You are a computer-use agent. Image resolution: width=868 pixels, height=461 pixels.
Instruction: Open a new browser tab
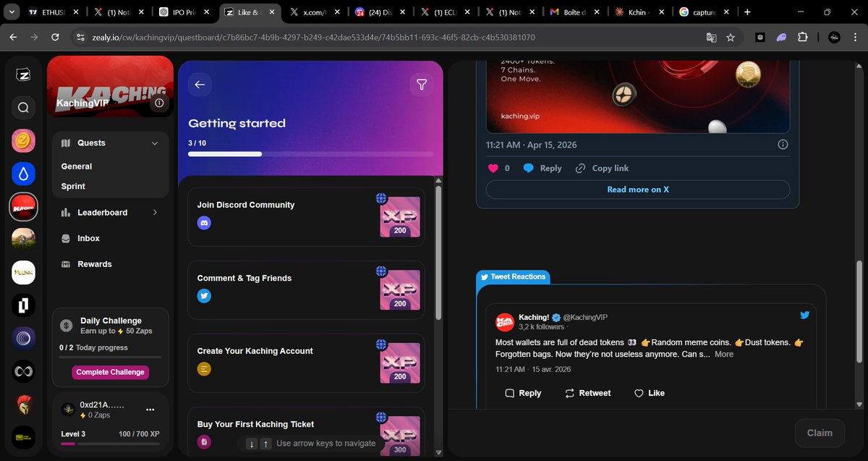click(x=747, y=12)
